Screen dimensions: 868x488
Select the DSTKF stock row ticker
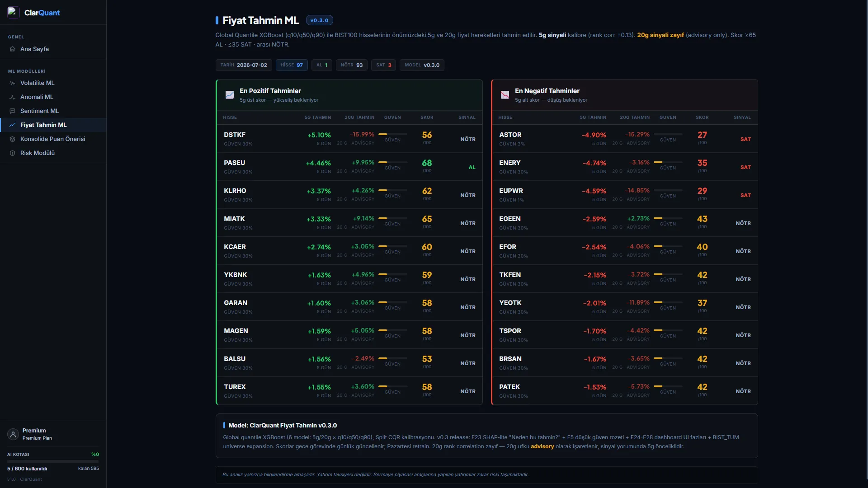pos(235,135)
